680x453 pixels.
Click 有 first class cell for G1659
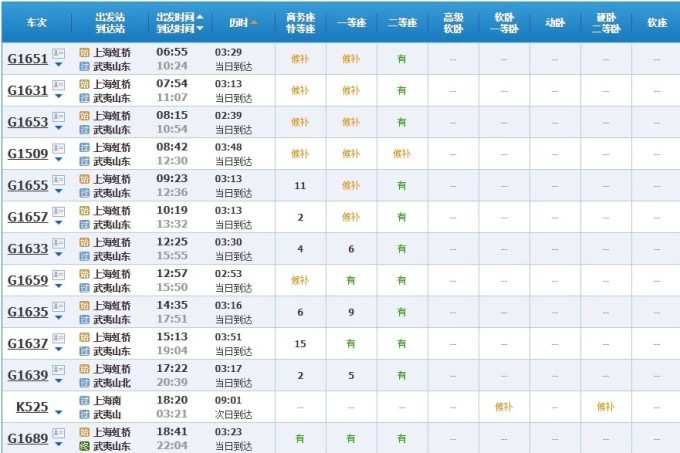pos(351,280)
